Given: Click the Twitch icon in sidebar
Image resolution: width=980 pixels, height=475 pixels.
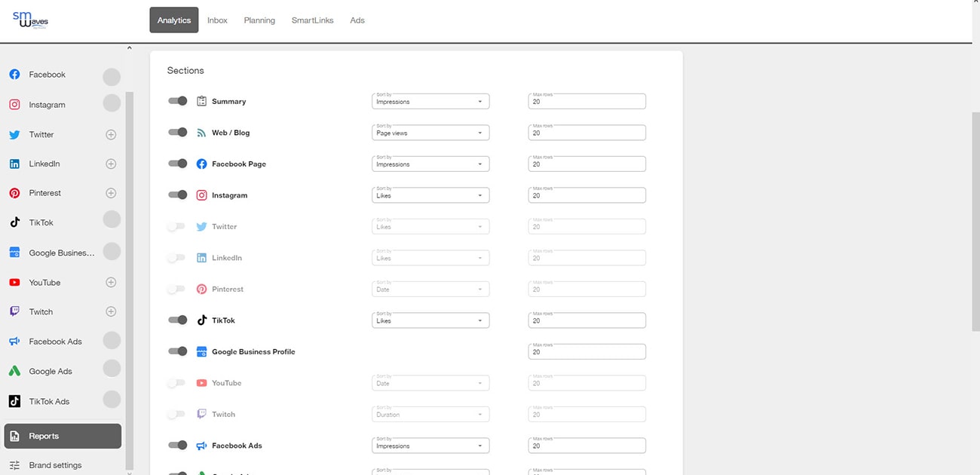Looking at the screenshot, I should (14, 311).
